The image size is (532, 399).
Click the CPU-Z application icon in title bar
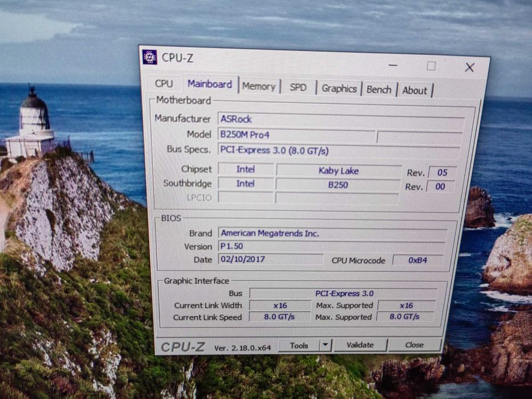(x=149, y=57)
